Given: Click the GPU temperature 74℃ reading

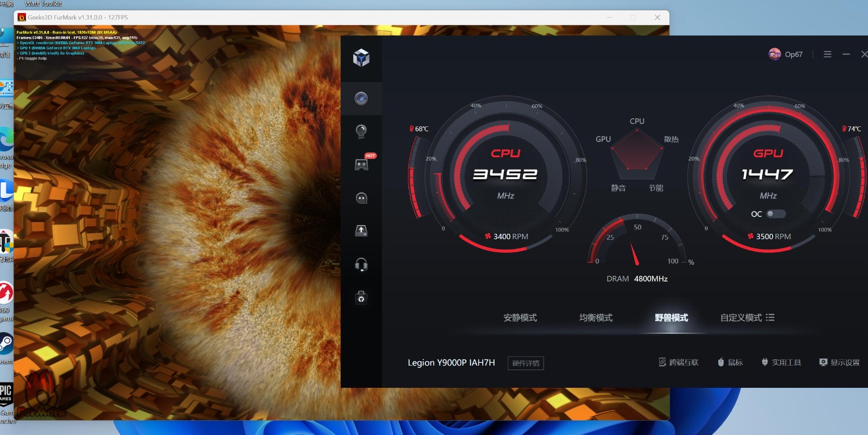Looking at the screenshot, I should click(852, 129).
